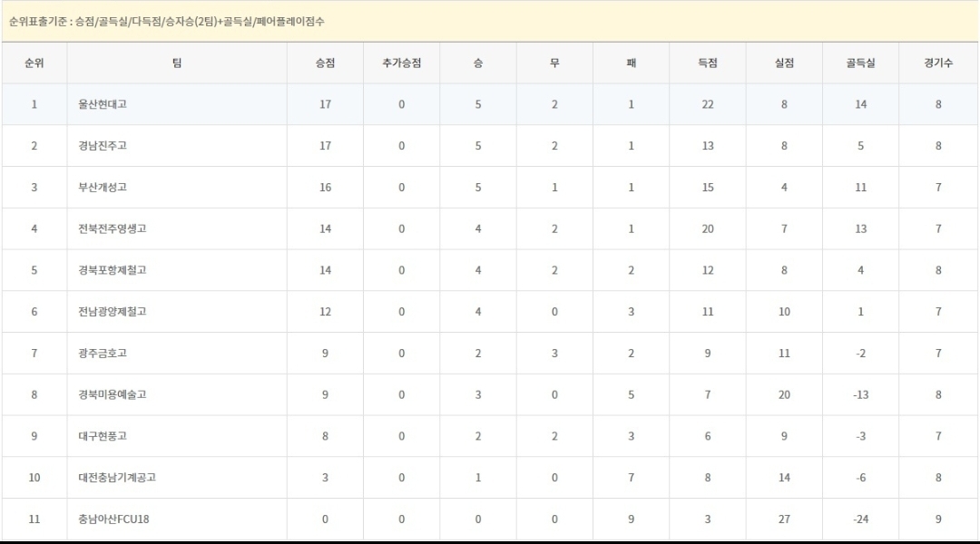980x544 pixels.
Task: Click 전남광양제철고 points value 12
Action: tap(325, 312)
